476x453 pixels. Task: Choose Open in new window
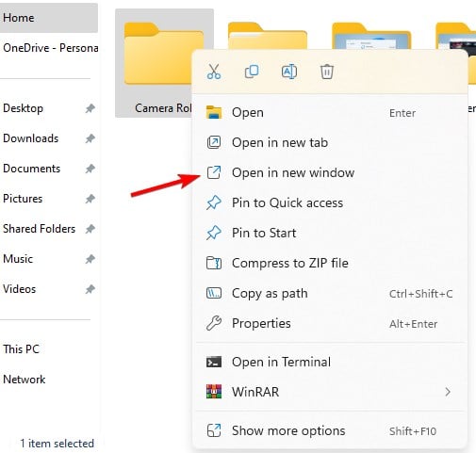coord(330,172)
